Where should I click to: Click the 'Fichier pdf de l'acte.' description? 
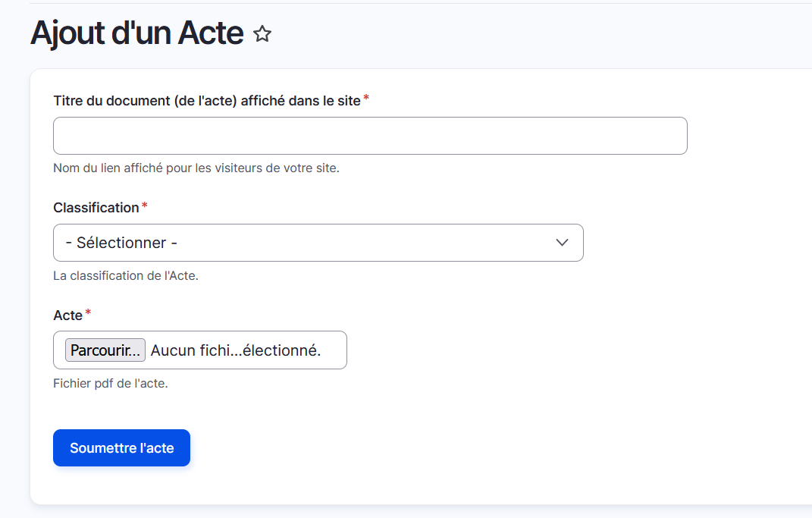111,384
